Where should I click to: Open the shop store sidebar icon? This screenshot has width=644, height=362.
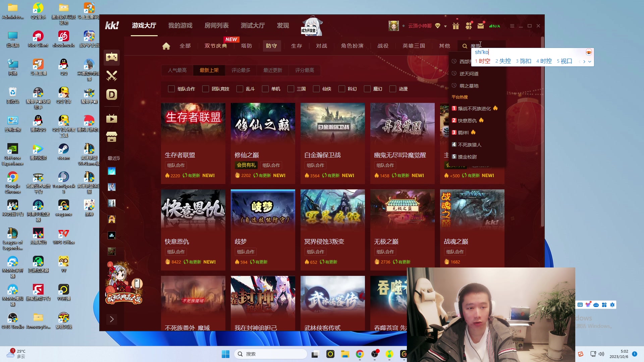pos(112,137)
